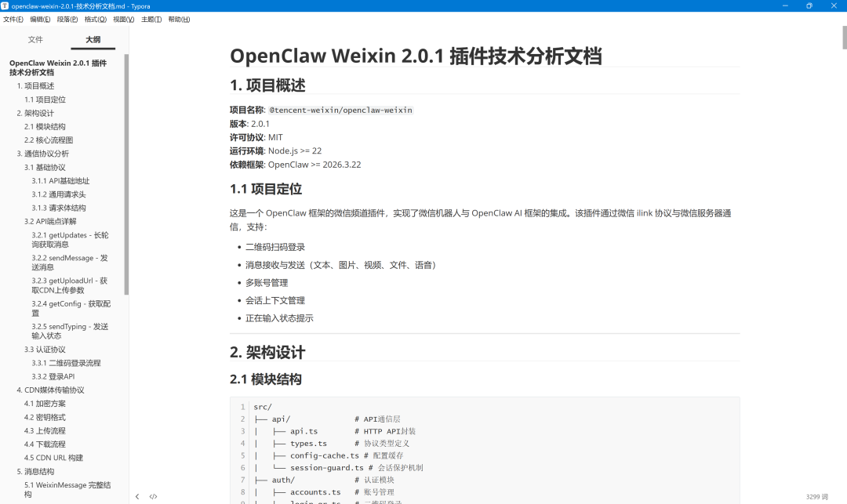Image resolution: width=847 pixels, height=504 pixels.
Task: Open the 段落(P) menu
Action: pos(67,19)
